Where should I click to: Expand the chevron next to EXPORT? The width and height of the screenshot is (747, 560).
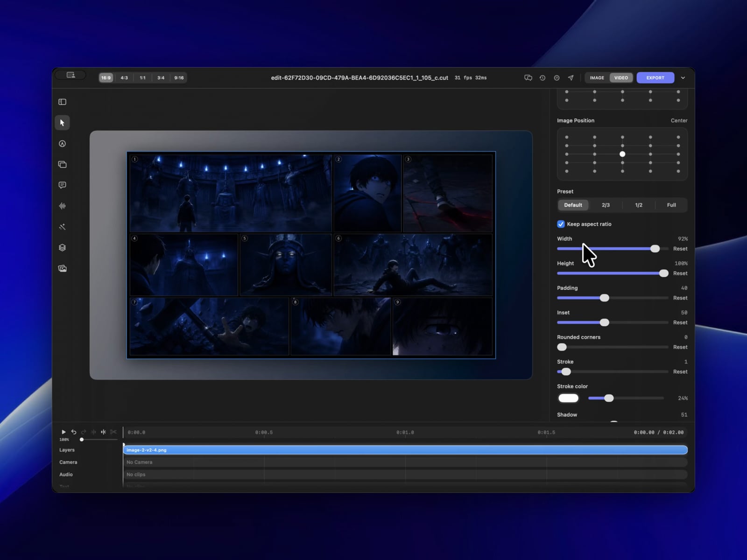click(683, 78)
